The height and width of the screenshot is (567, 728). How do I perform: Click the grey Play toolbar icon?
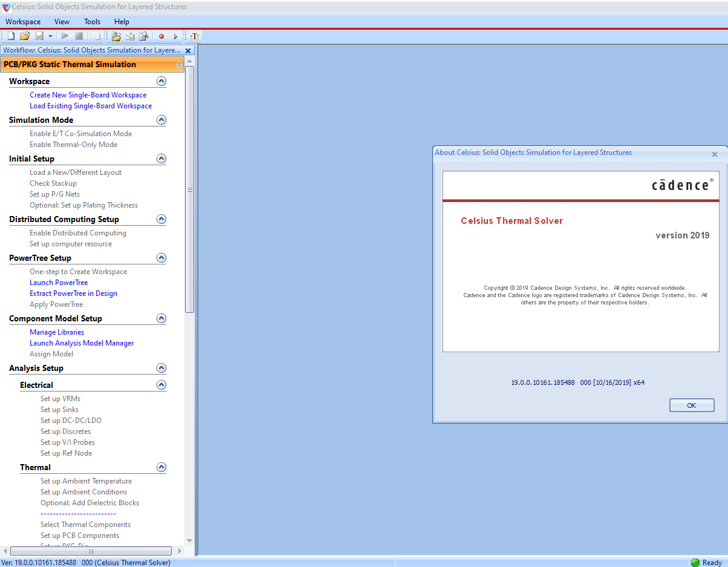coord(65,36)
